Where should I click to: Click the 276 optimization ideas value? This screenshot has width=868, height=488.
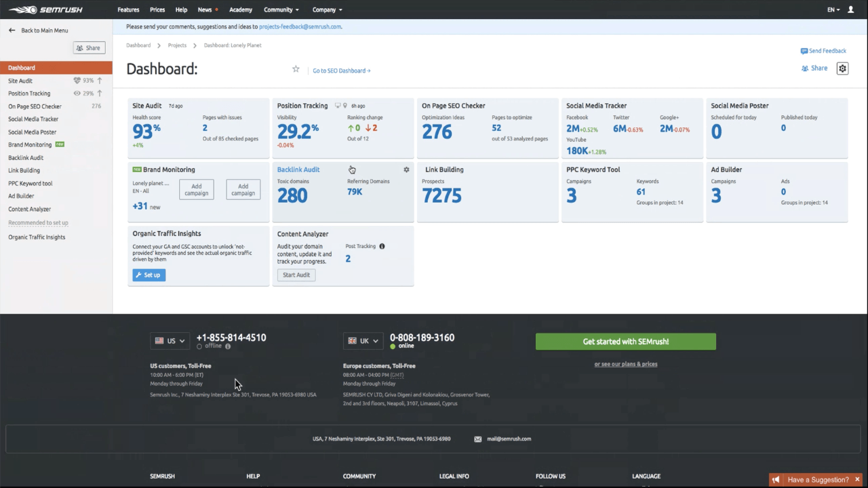click(x=437, y=131)
